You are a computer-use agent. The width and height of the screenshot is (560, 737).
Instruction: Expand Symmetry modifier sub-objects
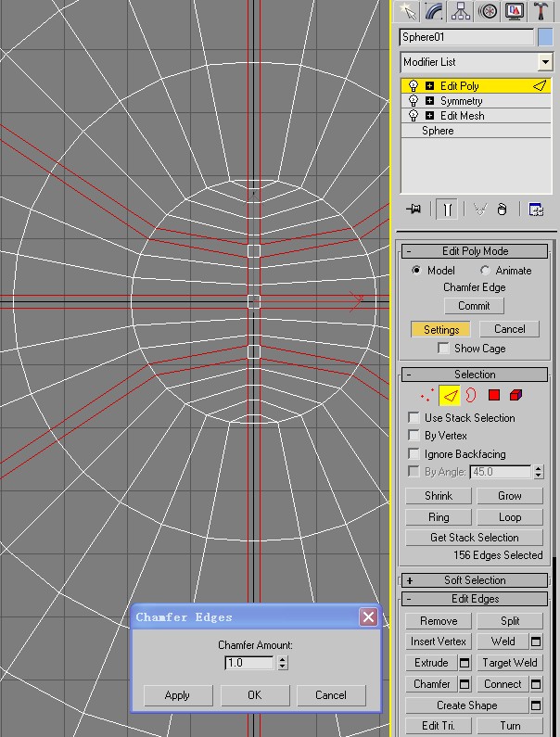pos(430,101)
